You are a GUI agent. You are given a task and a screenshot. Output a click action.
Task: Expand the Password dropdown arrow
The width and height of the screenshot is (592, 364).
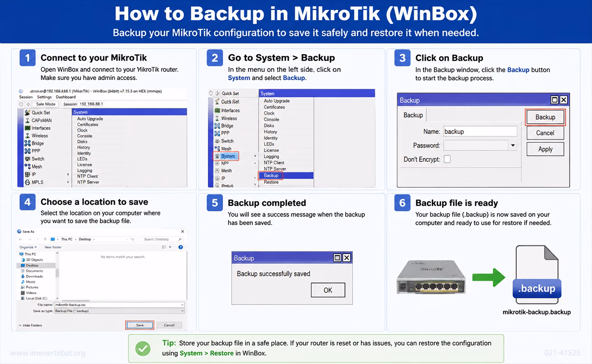pos(513,145)
